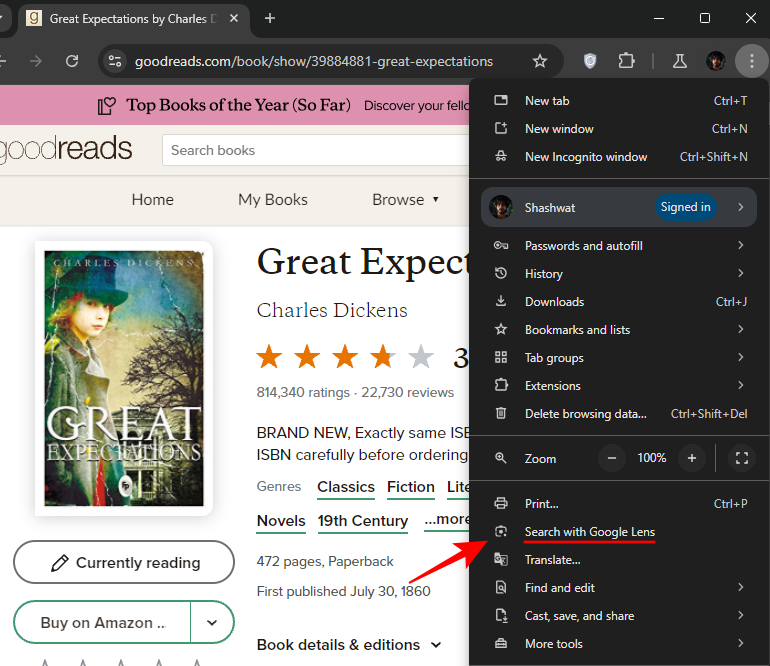Click the Chrome three-dot menu button
The width and height of the screenshot is (770, 666).
750,61
